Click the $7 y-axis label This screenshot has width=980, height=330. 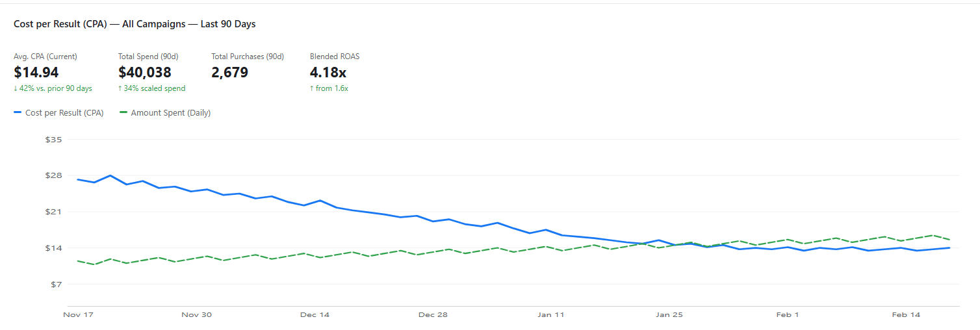point(56,285)
